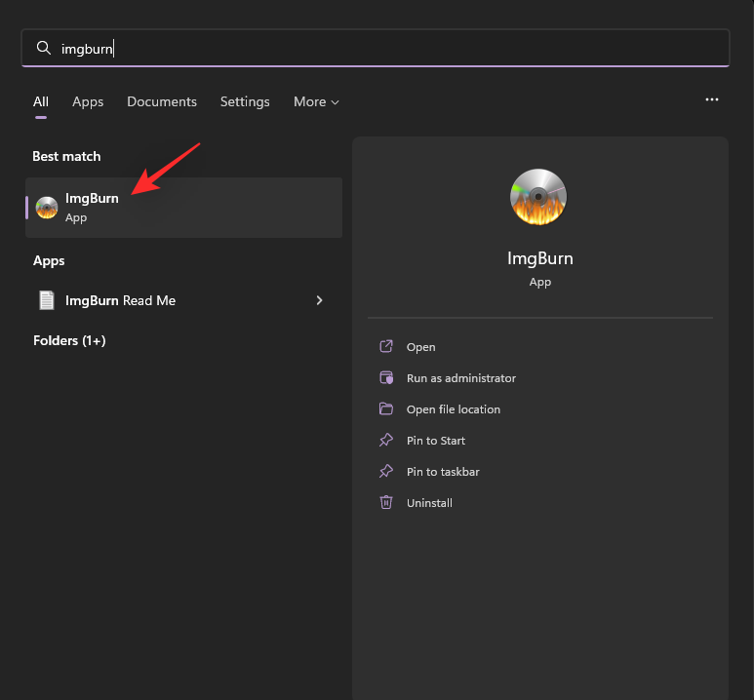Choose Open file location
The image size is (754, 700).
[454, 409]
